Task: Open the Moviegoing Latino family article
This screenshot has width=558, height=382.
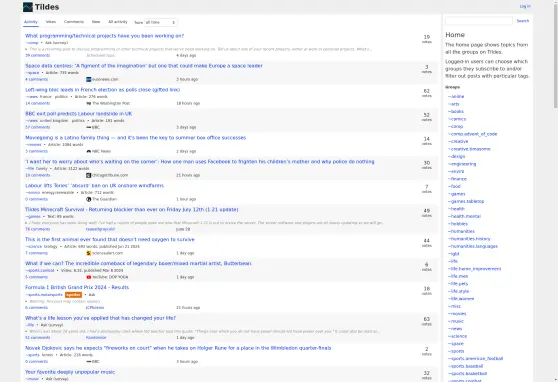Action: 136,137
